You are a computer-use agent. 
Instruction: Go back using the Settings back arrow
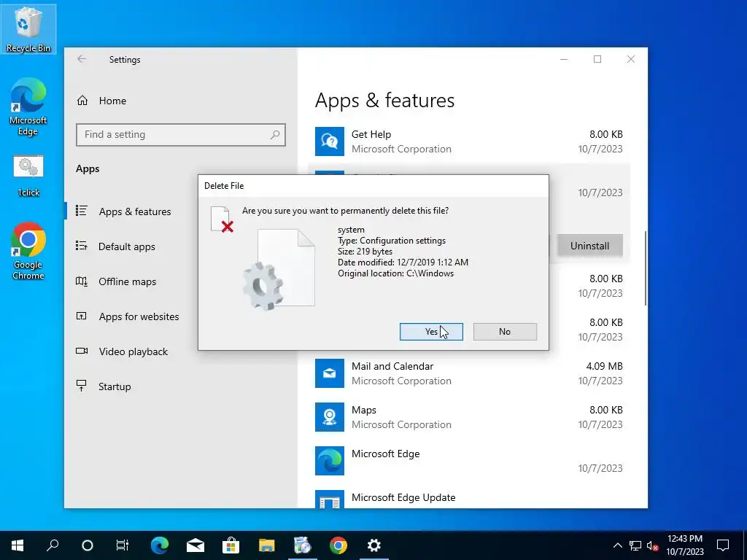click(x=82, y=59)
